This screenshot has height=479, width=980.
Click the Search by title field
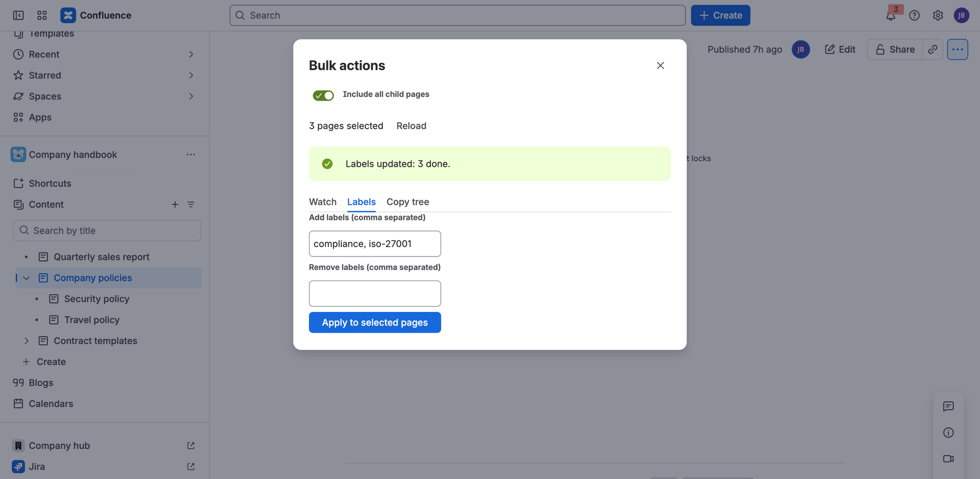(x=107, y=231)
